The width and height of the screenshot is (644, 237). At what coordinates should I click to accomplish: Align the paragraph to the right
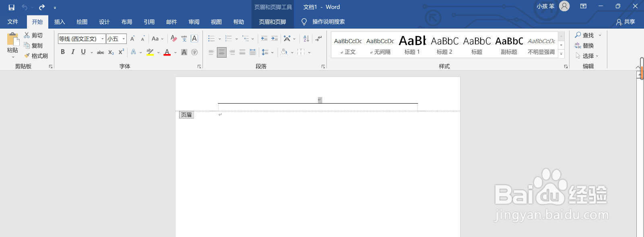(232, 52)
